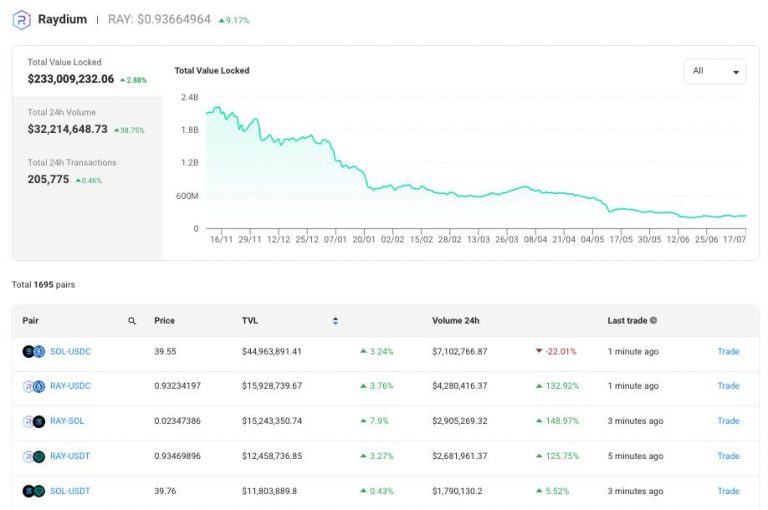Click the Raydium logo icon

tap(21, 20)
